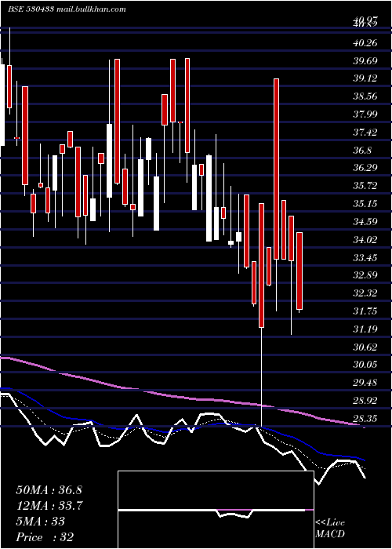
Task: Click the 28.92 price axis label
Action: [x=365, y=401]
